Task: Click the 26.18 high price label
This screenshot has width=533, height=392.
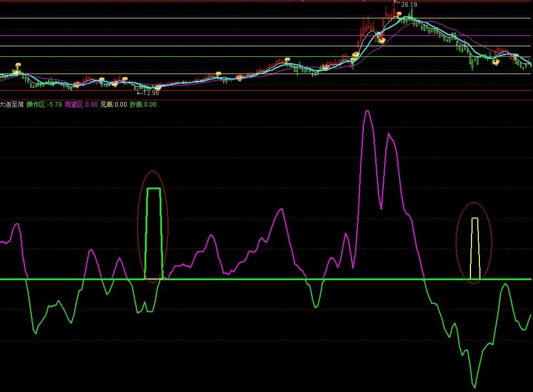Action: 409,5
